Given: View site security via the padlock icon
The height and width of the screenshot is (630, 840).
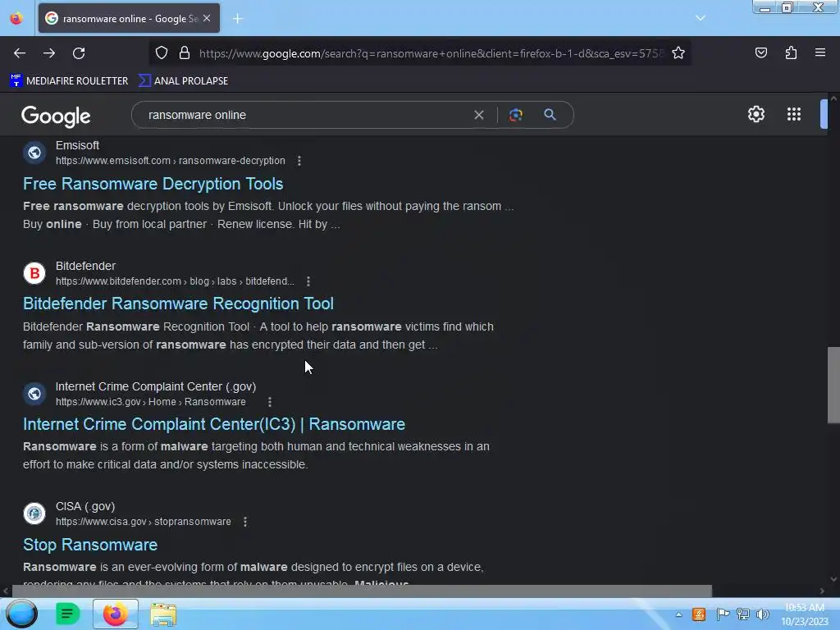Looking at the screenshot, I should click(185, 53).
